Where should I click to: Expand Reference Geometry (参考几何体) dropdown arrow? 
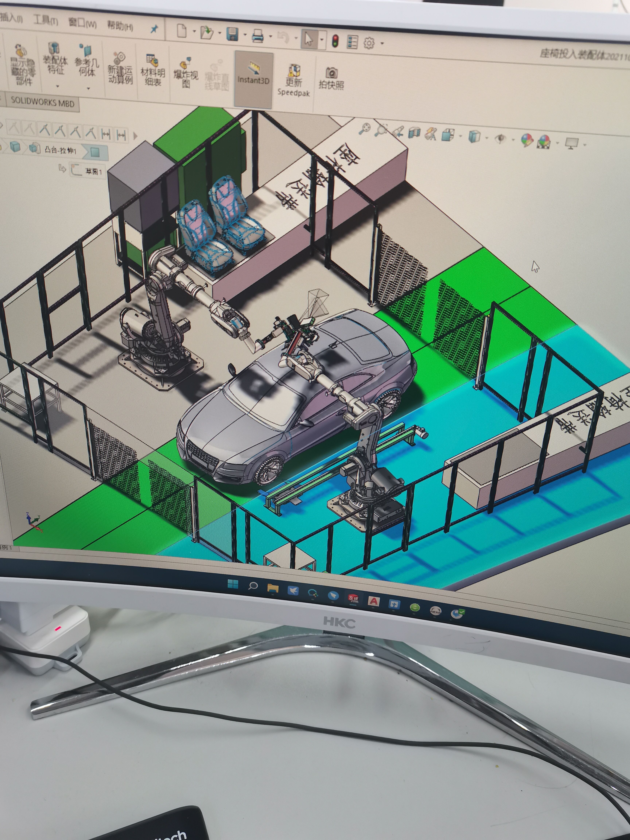88,88
